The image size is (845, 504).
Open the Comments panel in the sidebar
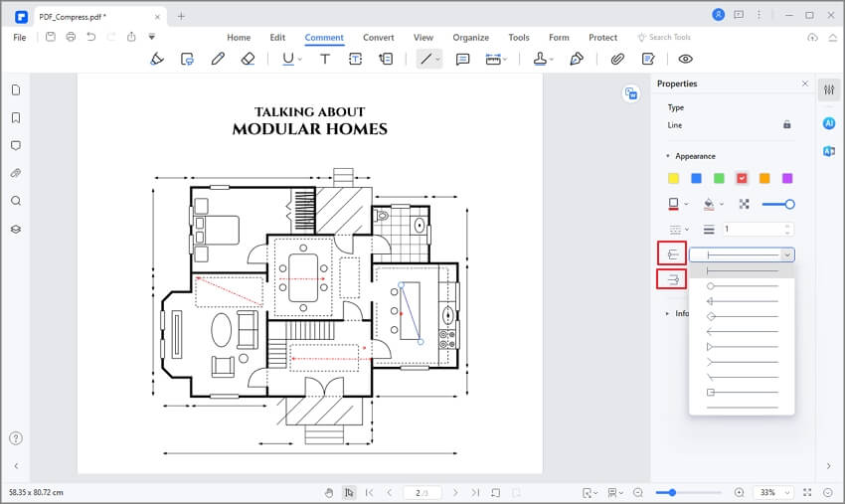pos(16,145)
